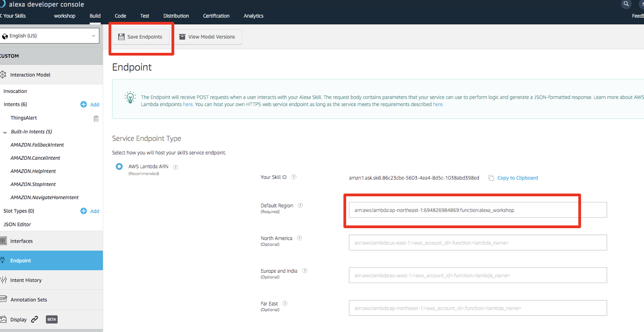
Task: Click help icon beside Default Region
Action: tap(300, 205)
